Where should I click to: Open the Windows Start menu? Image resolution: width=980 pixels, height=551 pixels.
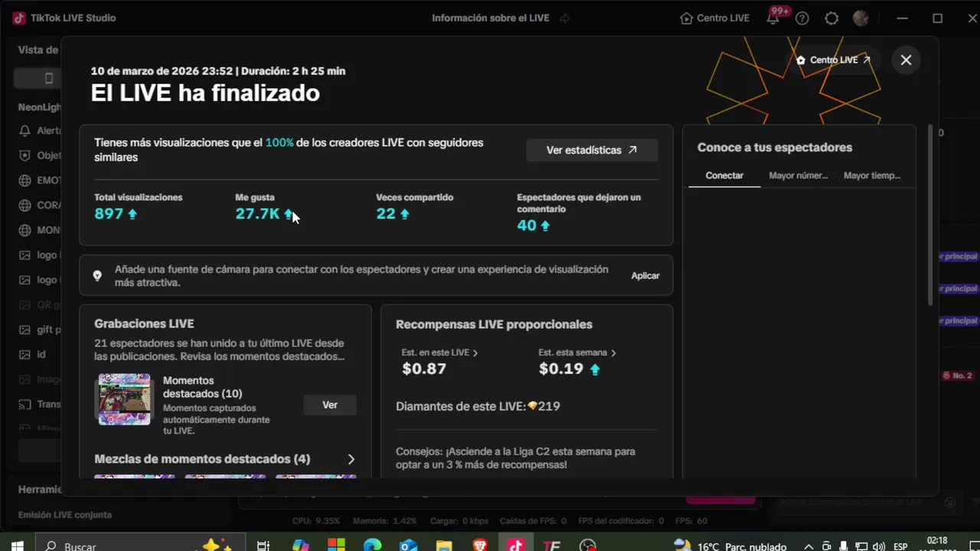16,546
